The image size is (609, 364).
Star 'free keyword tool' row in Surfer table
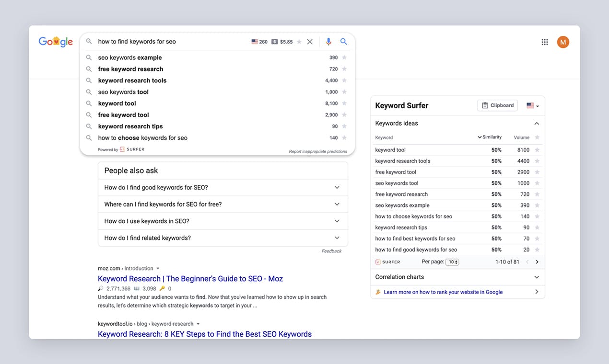pos(537,172)
